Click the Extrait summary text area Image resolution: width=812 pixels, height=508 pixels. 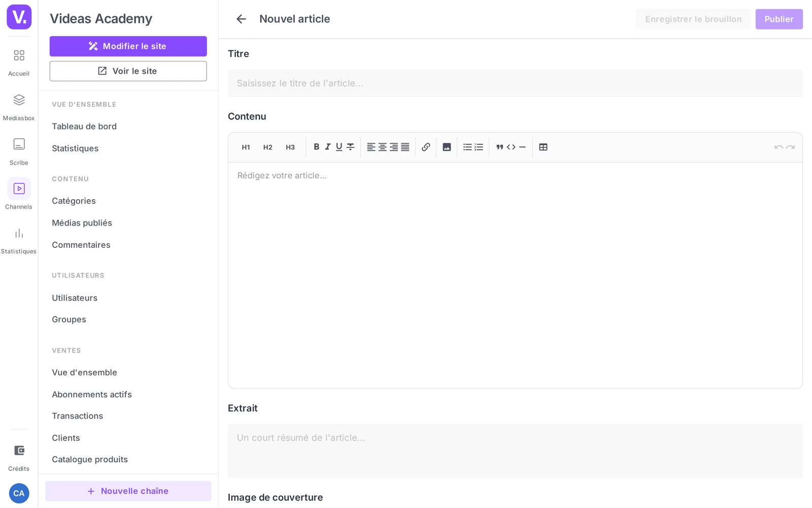pyautogui.click(x=515, y=451)
